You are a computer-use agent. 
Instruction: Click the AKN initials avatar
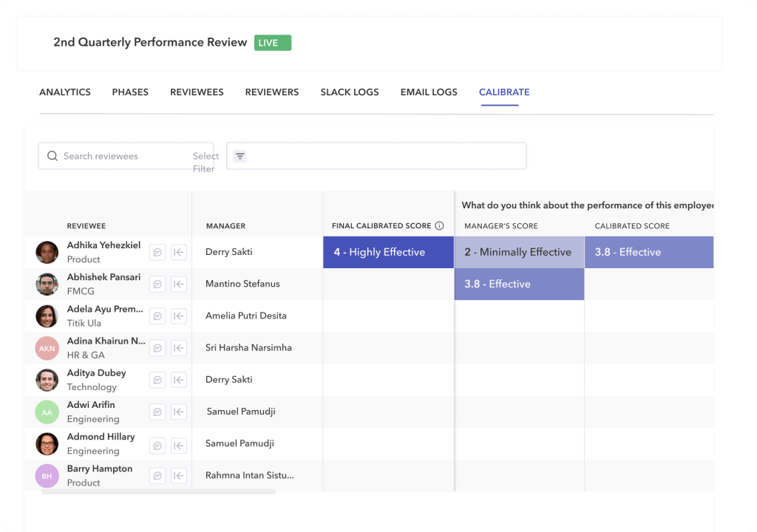[x=47, y=348]
